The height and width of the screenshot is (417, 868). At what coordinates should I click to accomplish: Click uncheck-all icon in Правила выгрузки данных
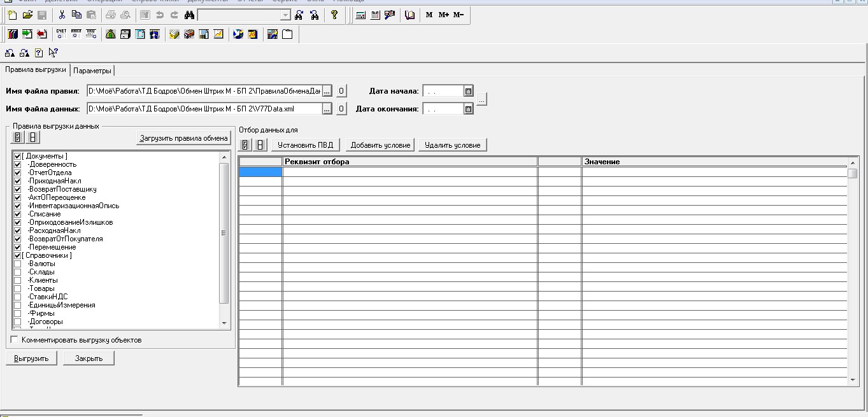point(32,138)
